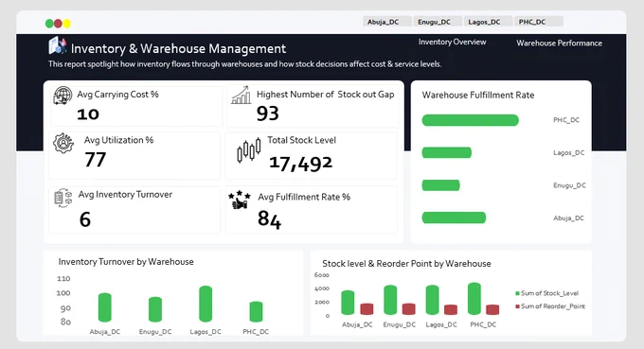The width and height of the screenshot is (644, 349).
Task: Click the Sum of Stock_Level legend swatch
Action: [x=517, y=293]
